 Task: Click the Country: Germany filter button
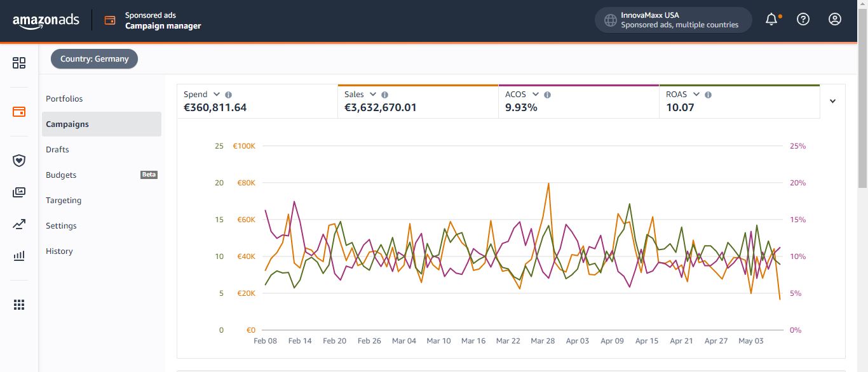94,59
